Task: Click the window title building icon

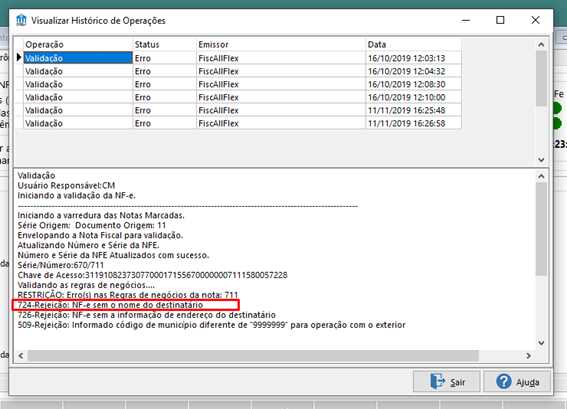Action: [x=21, y=20]
